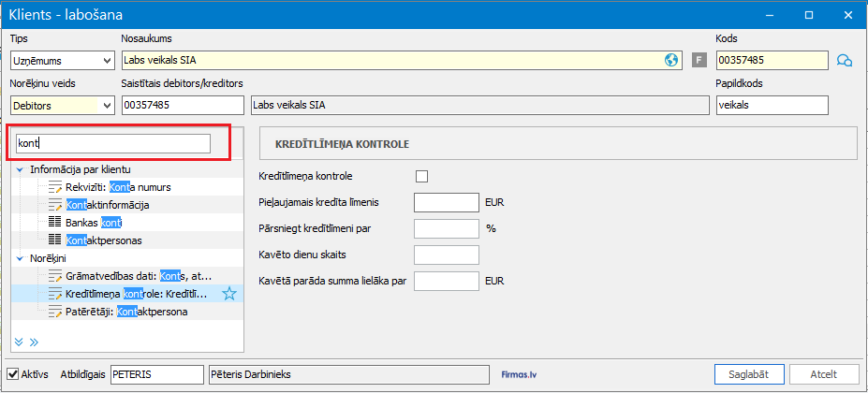Click the chat bubbles icon beside Kods

pos(844,61)
